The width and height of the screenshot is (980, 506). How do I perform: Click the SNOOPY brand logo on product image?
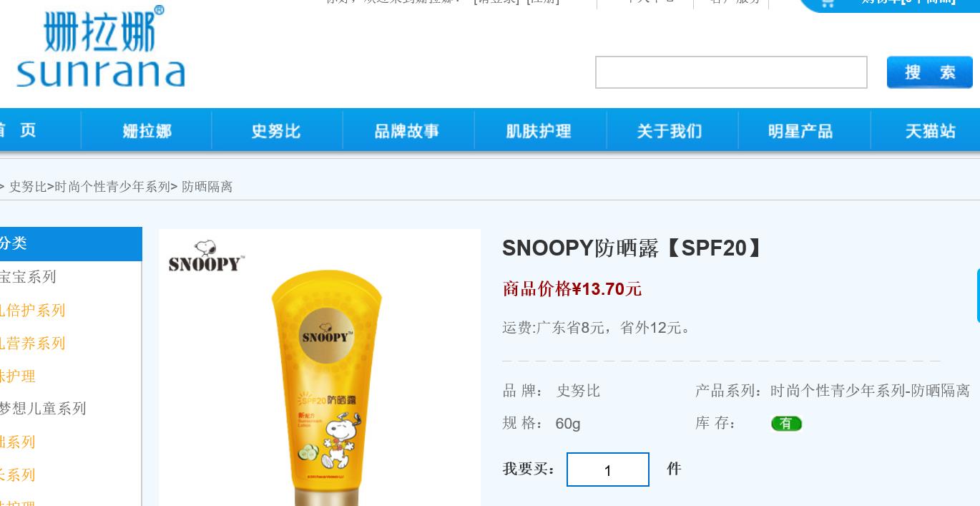(207, 256)
